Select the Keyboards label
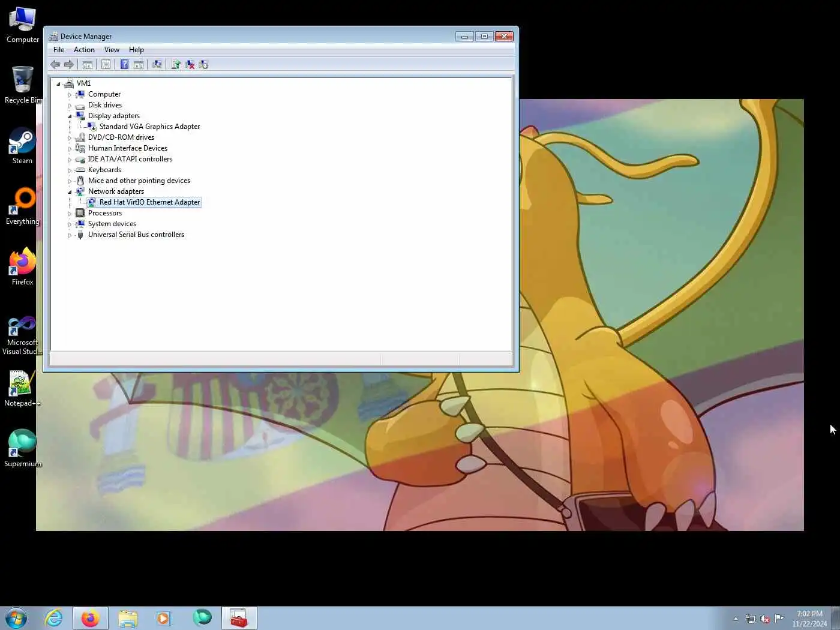 (x=104, y=170)
